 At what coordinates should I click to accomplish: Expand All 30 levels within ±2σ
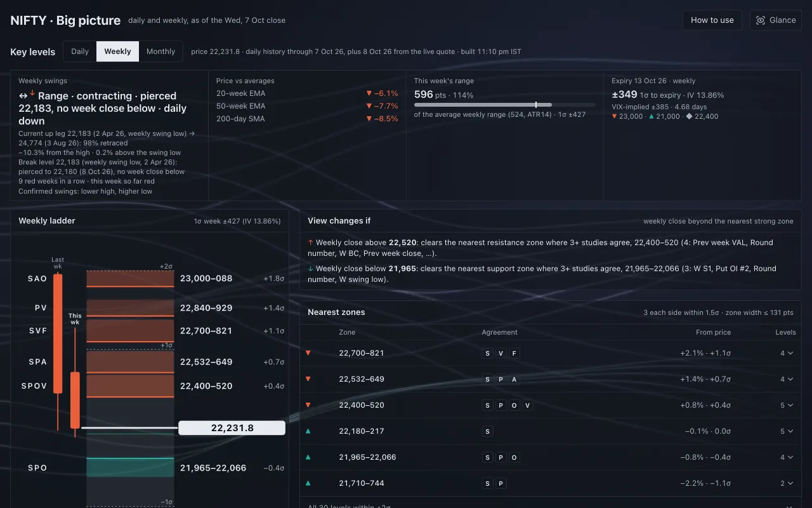click(x=550, y=506)
